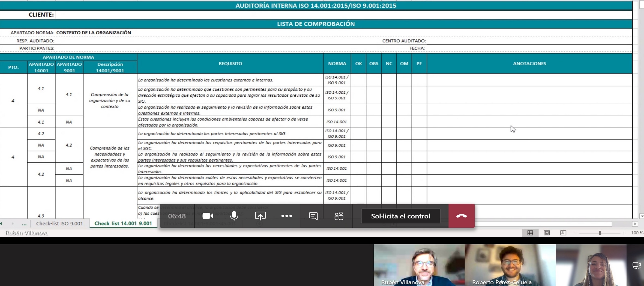Screen dimensions: 644x286
Task: Click CENTRO AUDITADO label
Action: pyautogui.click(x=404, y=41)
